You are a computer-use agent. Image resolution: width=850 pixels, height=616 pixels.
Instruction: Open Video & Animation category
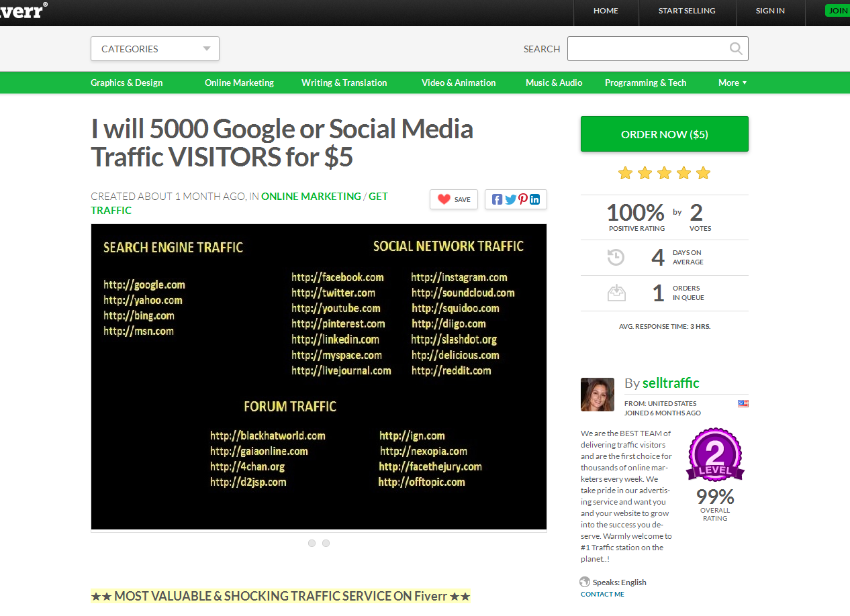pyautogui.click(x=459, y=83)
